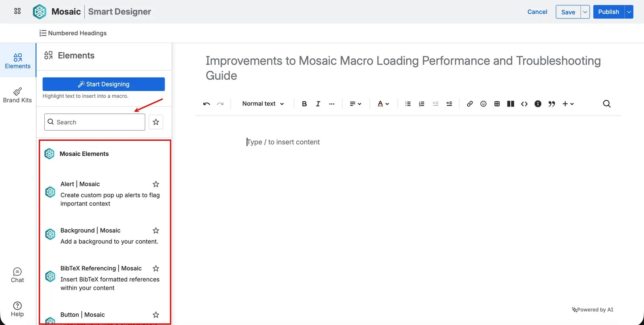
Task: Star the Button | Mosaic element
Action: [x=156, y=315]
